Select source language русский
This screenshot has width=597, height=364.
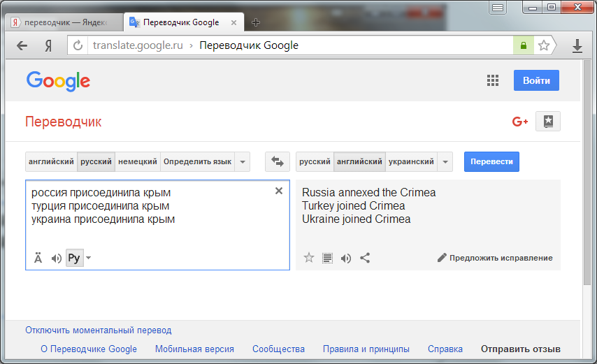pyautogui.click(x=96, y=161)
